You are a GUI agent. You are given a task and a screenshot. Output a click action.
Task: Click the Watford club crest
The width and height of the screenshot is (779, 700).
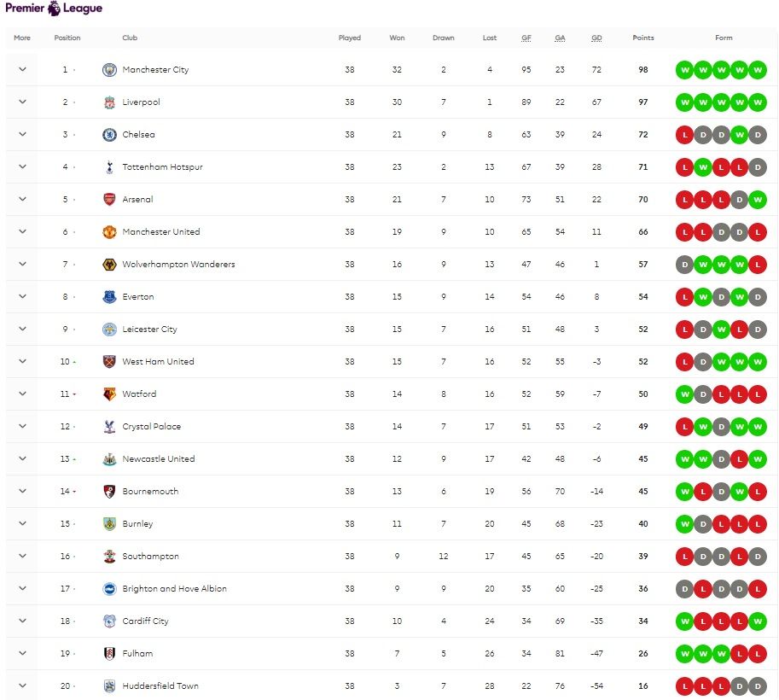(109, 394)
